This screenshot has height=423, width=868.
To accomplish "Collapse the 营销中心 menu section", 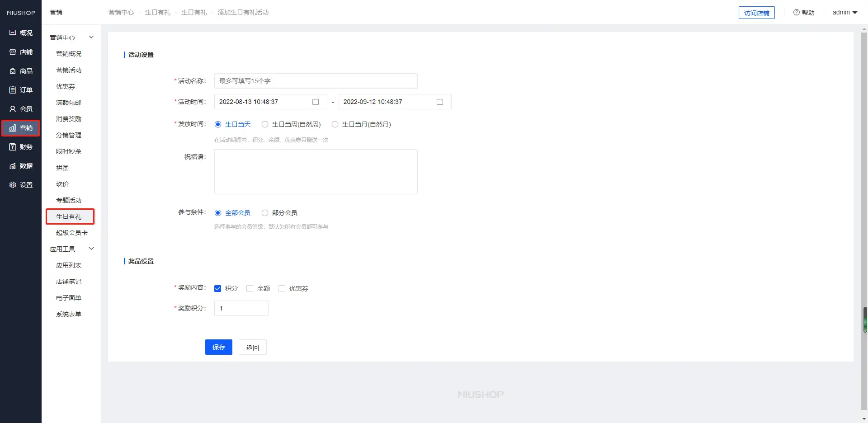I will [x=91, y=37].
